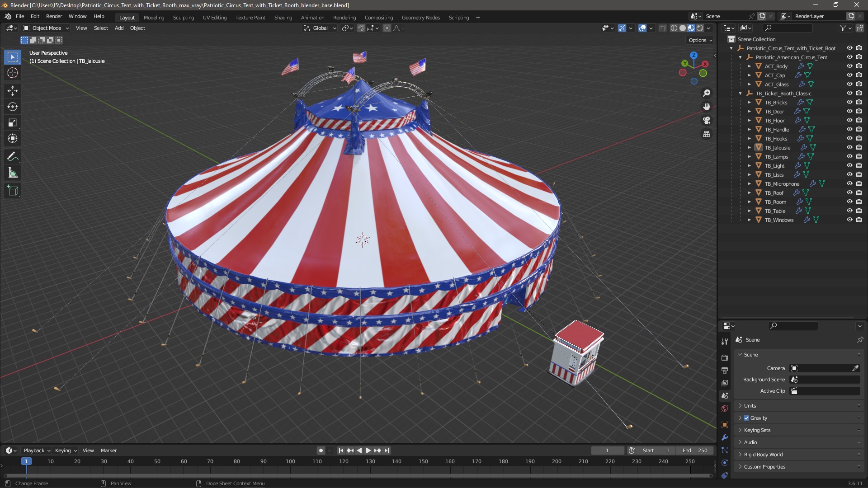Open the Object properties tab
Screen dimensions: 868x488
(x=725, y=425)
